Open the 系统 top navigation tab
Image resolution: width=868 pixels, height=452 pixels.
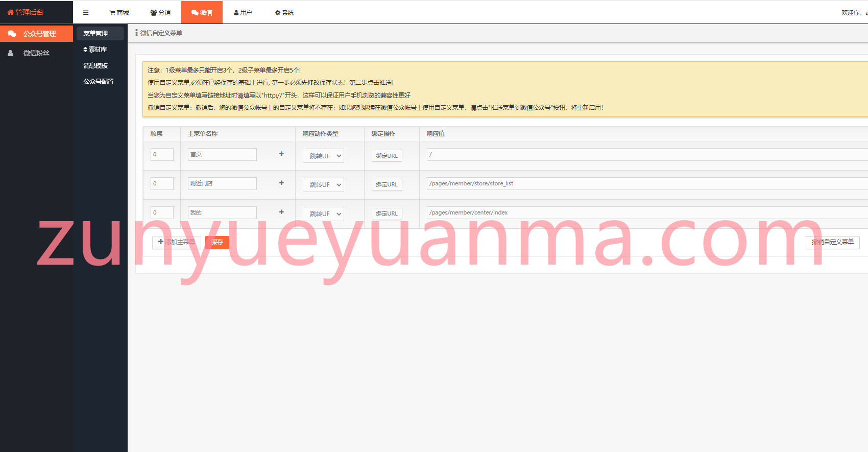point(284,13)
